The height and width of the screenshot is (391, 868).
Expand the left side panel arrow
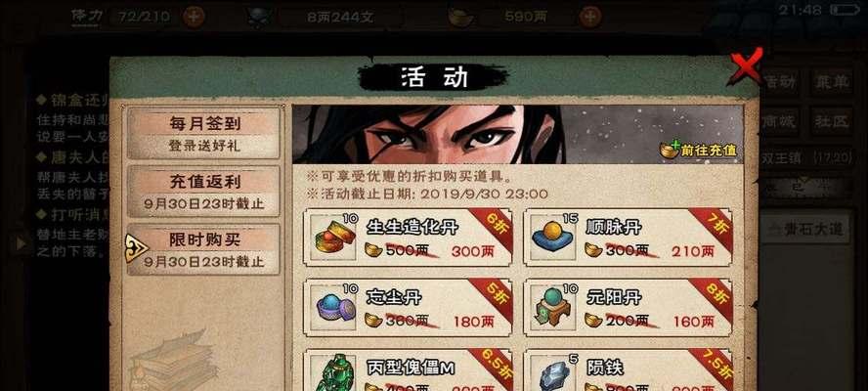click(x=22, y=242)
